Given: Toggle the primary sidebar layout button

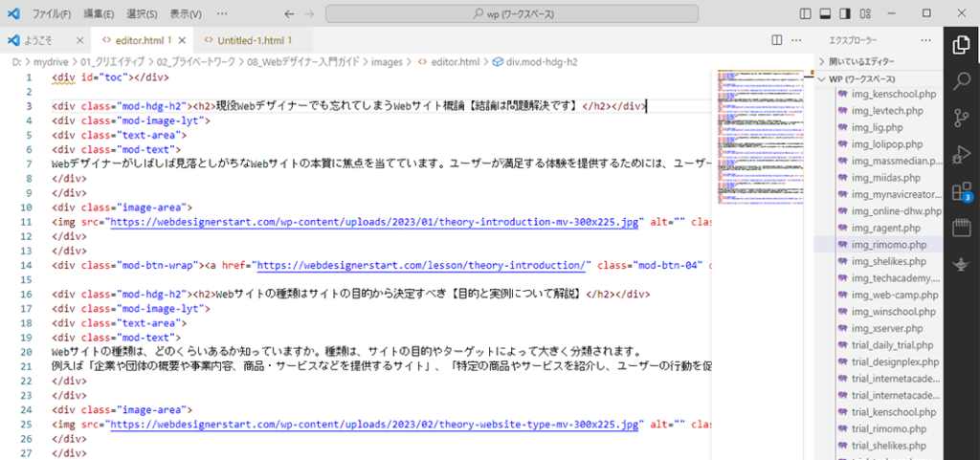Looking at the screenshot, I should pyautogui.click(x=806, y=13).
